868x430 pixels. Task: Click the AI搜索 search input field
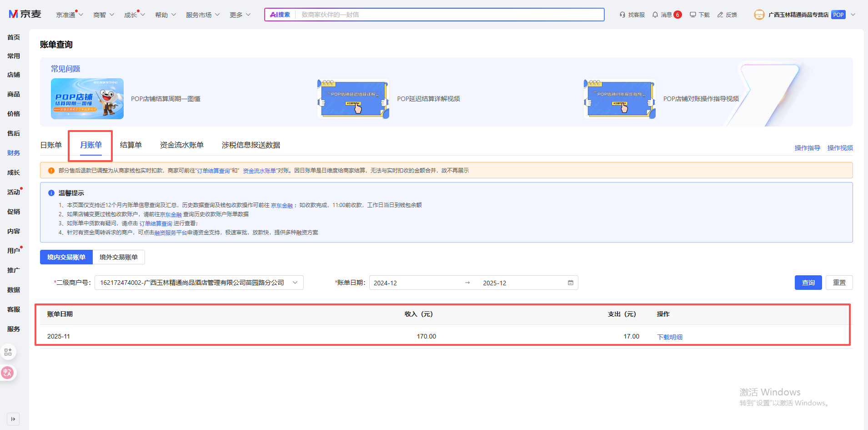coord(448,15)
